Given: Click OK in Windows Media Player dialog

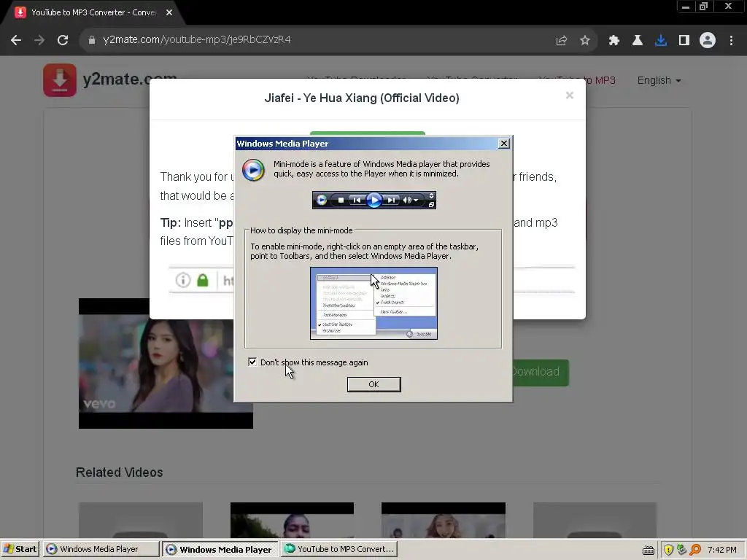Looking at the screenshot, I should [x=373, y=384].
